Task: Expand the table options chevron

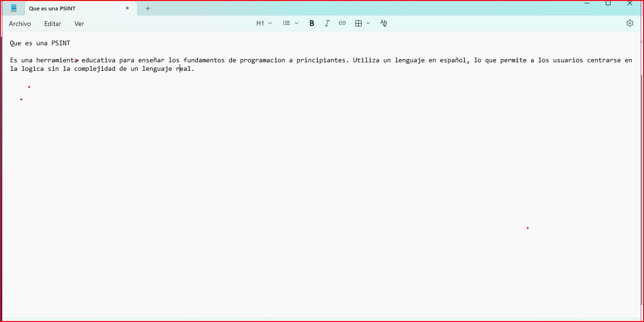Action: click(368, 23)
